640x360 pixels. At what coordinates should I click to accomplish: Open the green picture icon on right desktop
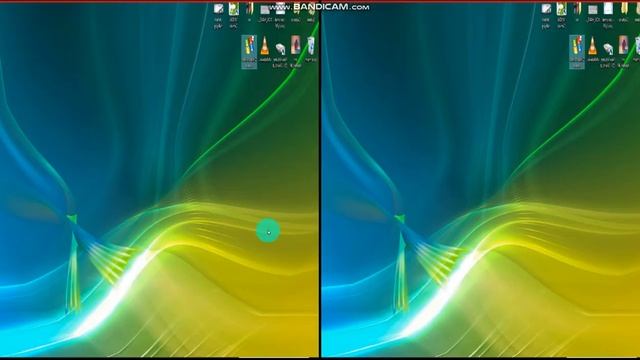[562, 9]
